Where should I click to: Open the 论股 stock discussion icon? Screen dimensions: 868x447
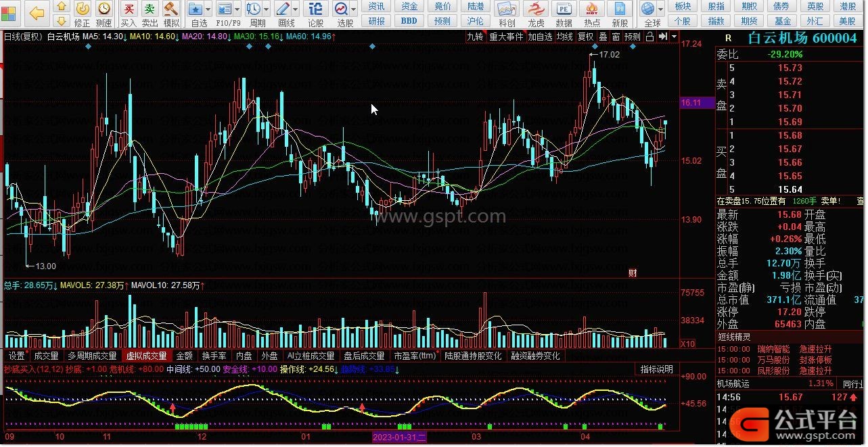316,14
